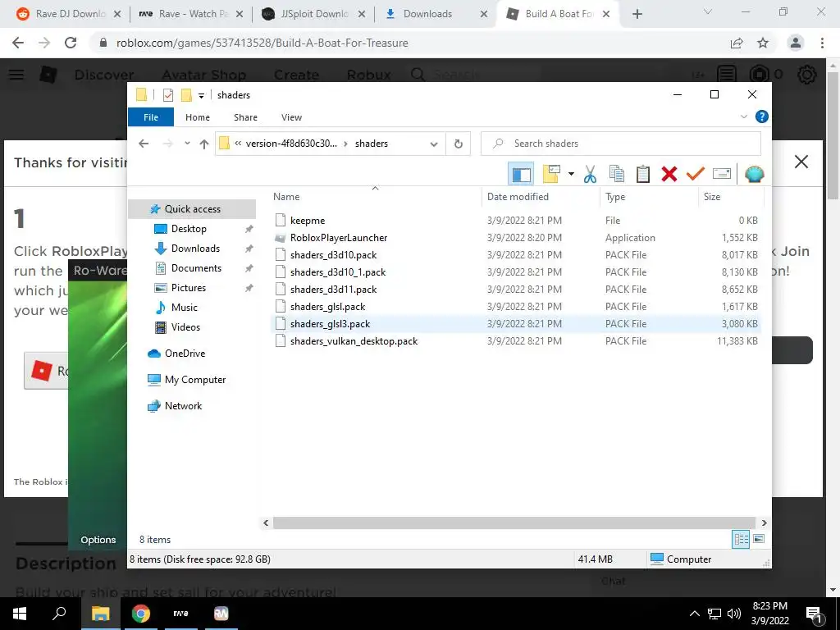Open the dropdown arrow beside new folder icon
This screenshot has height=630, width=840.
pos(571,174)
